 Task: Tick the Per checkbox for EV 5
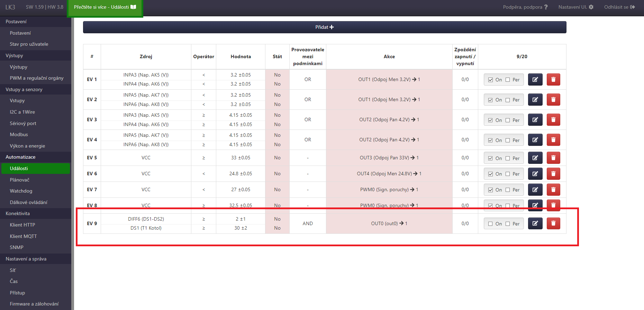(x=508, y=158)
